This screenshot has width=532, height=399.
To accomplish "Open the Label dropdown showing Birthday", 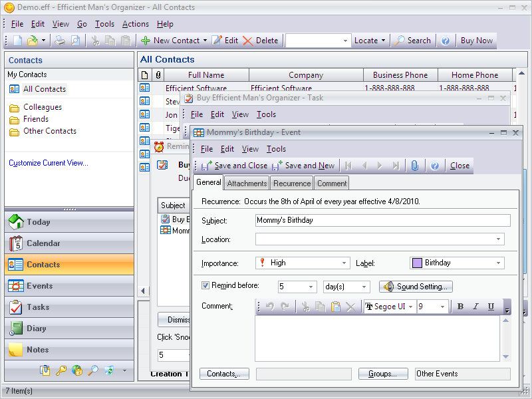I will tap(499, 263).
